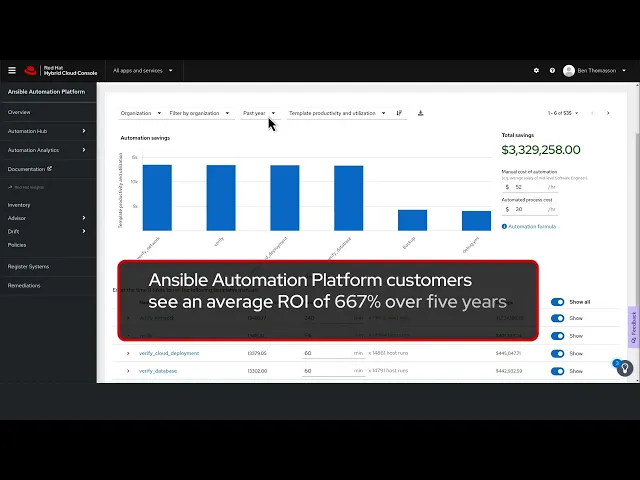
Task: Go to next page arrow
Action: tap(608, 113)
